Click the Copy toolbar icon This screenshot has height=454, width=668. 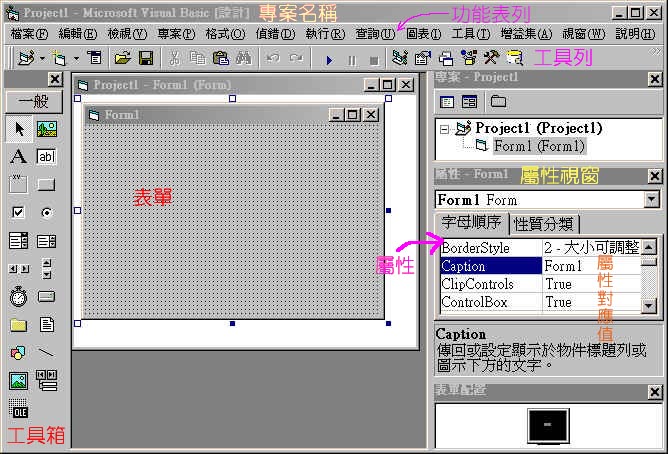(198, 57)
